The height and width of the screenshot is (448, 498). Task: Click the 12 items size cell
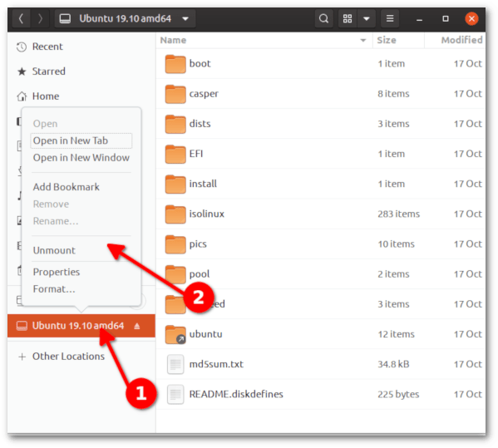396,334
